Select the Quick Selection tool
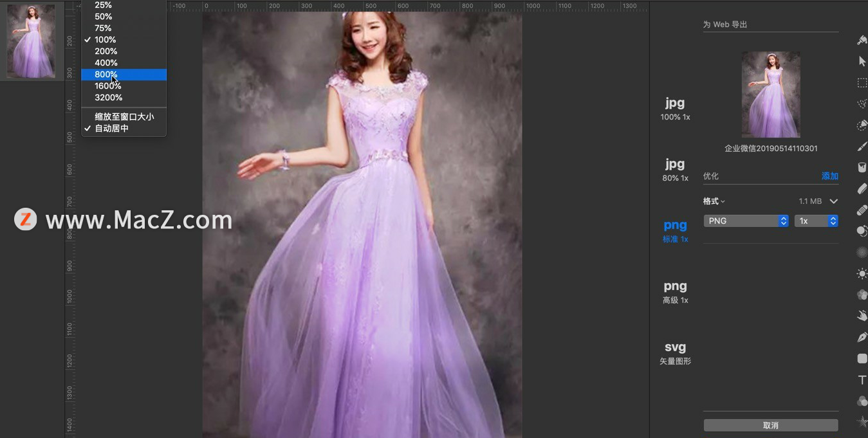 point(862,125)
